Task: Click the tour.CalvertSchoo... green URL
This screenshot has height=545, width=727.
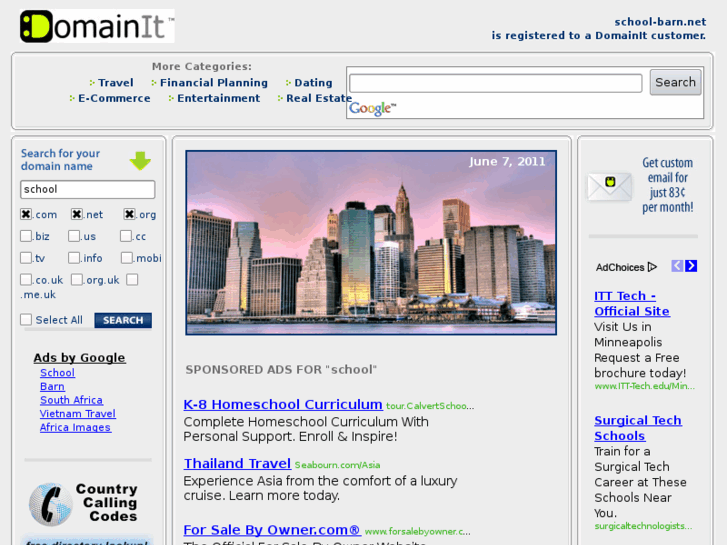Action: (430, 406)
